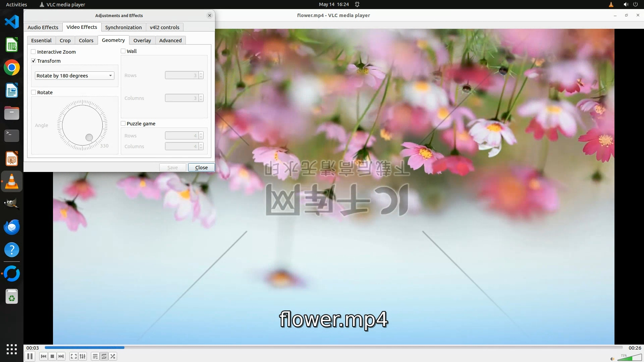Switch to the Audio Effects tab
The width and height of the screenshot is (644, 362).
[43, 27]
